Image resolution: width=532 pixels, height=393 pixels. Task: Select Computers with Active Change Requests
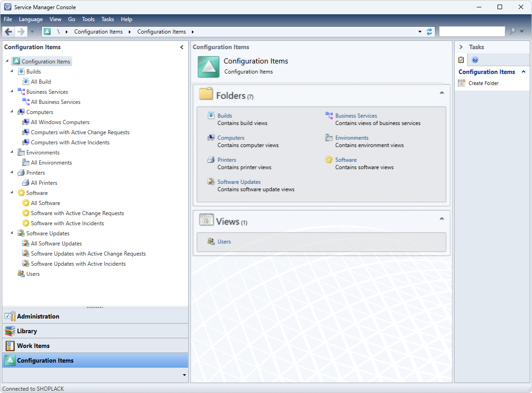tap(80, 132)
